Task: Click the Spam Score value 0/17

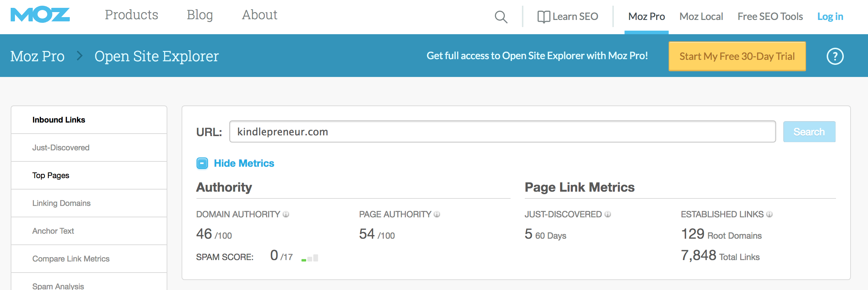Action: coord(281,255)
